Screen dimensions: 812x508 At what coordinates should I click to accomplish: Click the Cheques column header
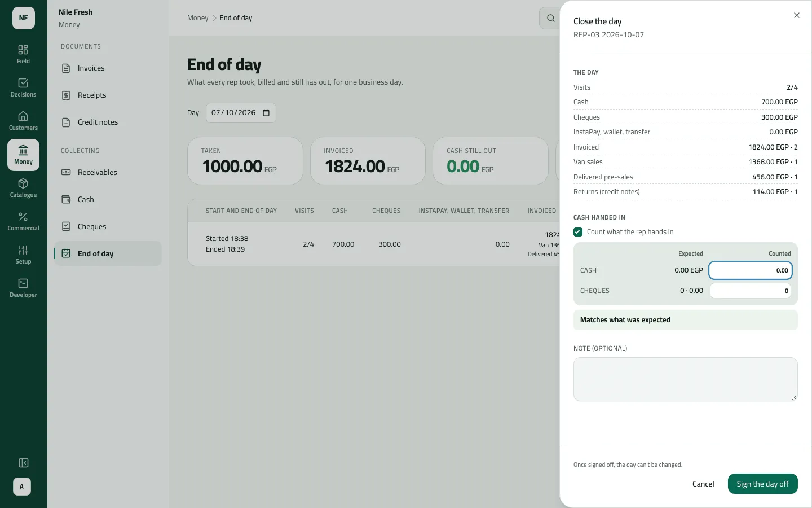[386, 211]
